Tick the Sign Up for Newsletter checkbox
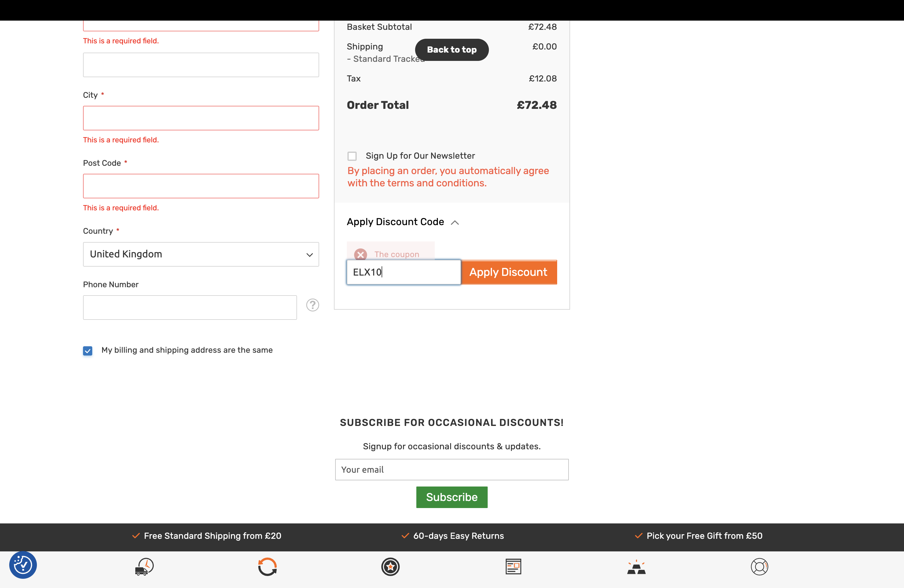The width and height of the screenshot is (904, 588). pyautogui.click(x=352, y=156)
